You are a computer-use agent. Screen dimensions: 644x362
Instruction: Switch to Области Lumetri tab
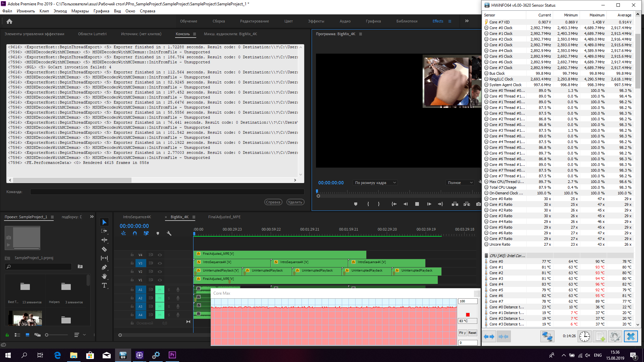click(92, 34)
